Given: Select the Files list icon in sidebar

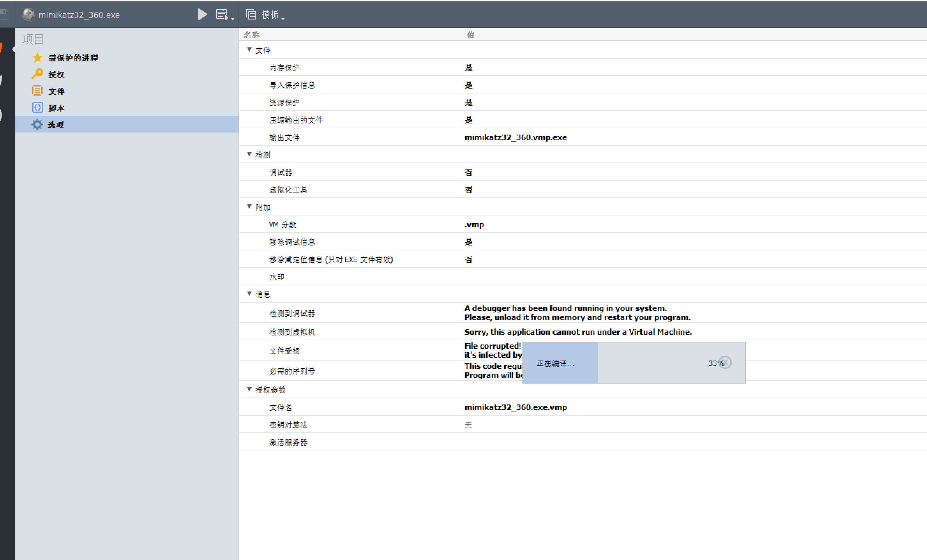Looking at the screenshot, I should [37, 91].
